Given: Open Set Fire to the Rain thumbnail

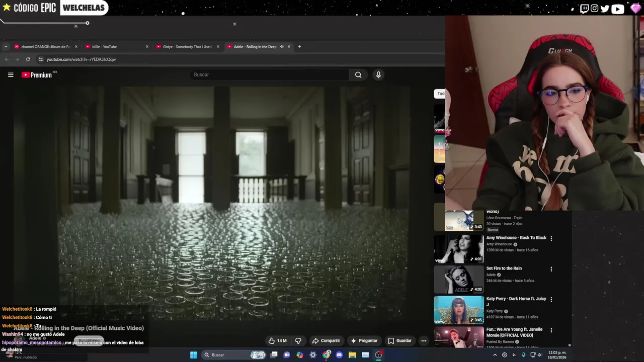Looking at the screenshot, I should tap(458, 280).
